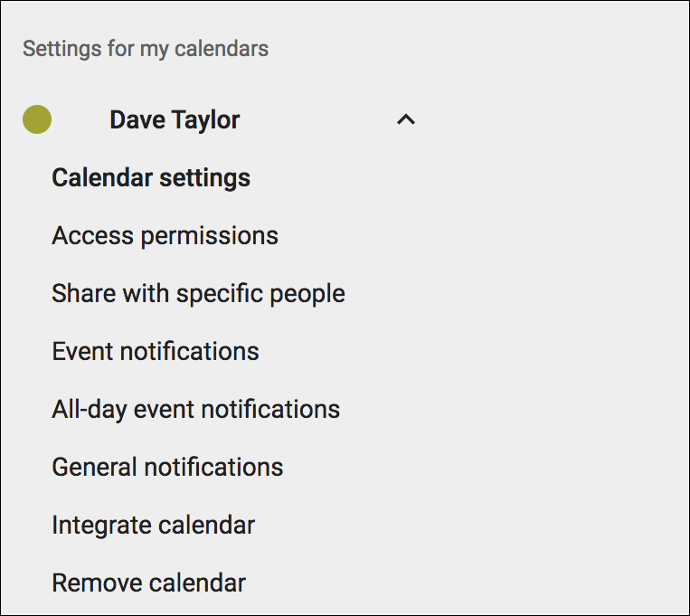Viewport: 690px width, 616px height.
Task: Navigate to the calendar integration options
Action: 153,526
